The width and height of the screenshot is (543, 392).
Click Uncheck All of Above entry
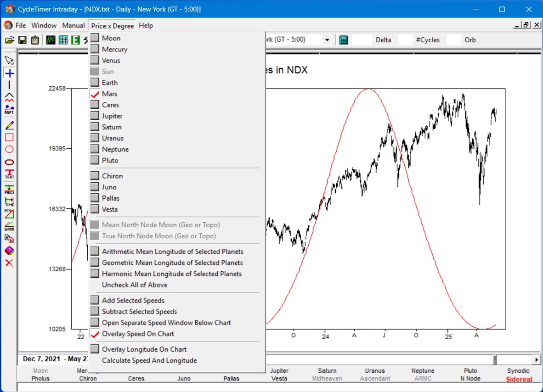(135, 285)
